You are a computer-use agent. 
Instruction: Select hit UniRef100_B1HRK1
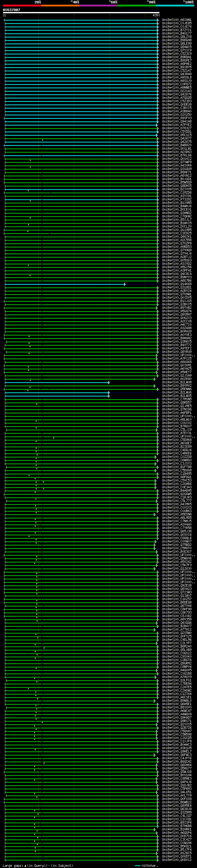click(176, 829)
